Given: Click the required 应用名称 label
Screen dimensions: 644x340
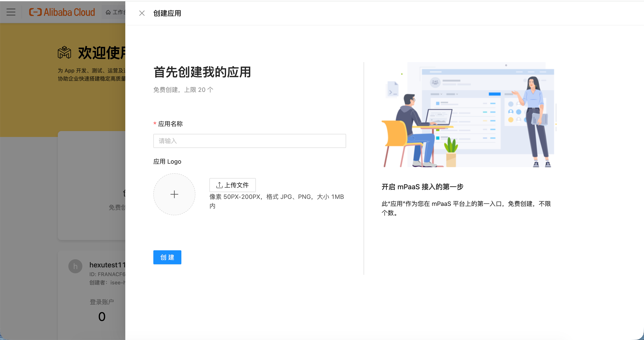Looking at the screenshot, I should (x=170, y=124).
